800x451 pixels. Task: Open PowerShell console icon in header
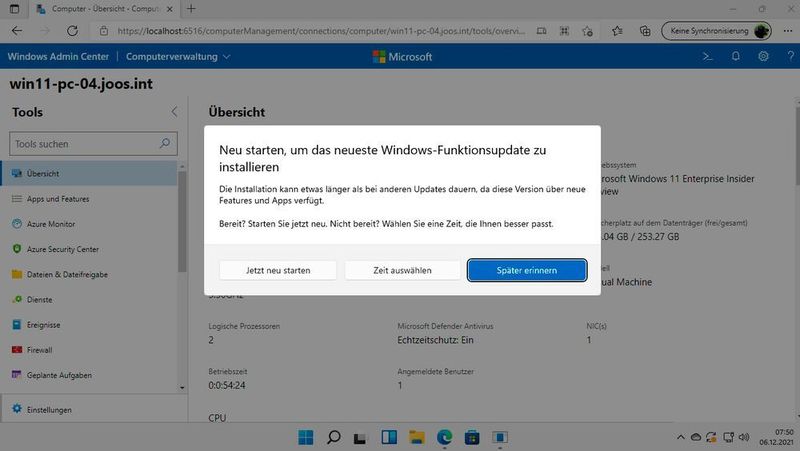point(708,57)
